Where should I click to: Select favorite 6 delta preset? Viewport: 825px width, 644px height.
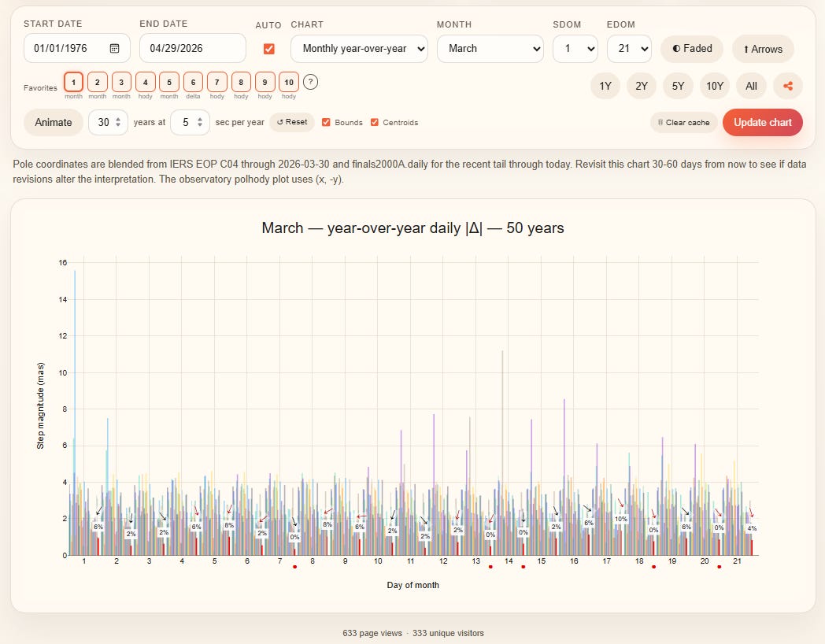point(193,82)
